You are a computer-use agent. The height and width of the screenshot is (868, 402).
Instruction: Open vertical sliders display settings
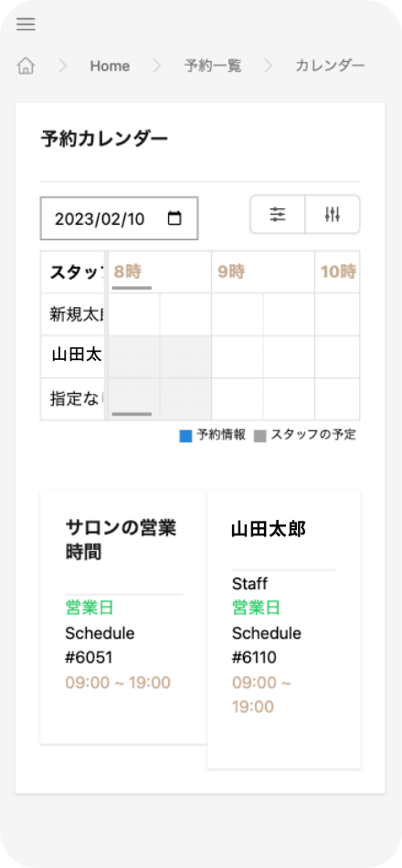(333, 214)
